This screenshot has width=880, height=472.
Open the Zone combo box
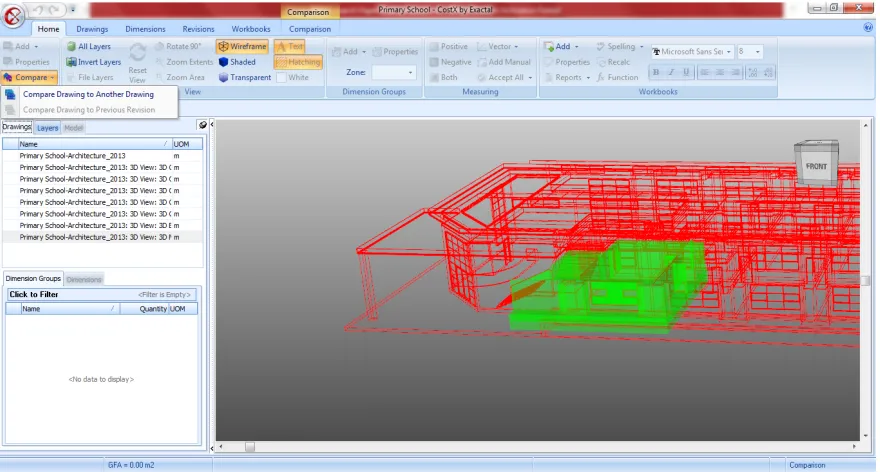click(393, 72)
